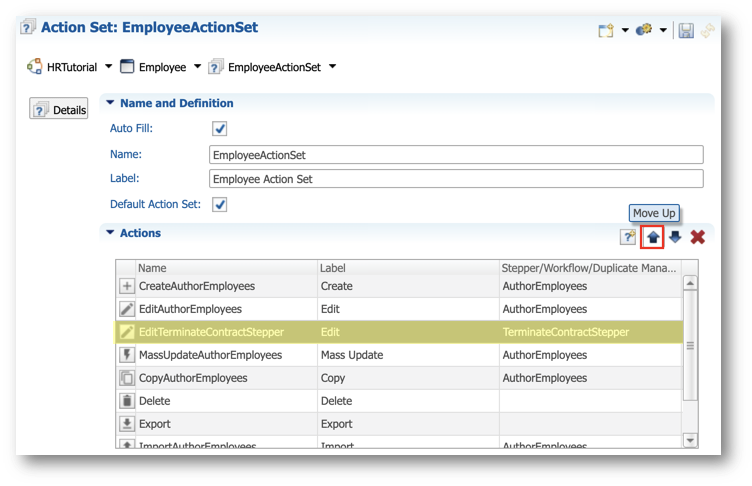Viewport: 752px width, 486px height.
Task: Click the refresh arrows icon in title toolbar
Action: pos(707,30)
